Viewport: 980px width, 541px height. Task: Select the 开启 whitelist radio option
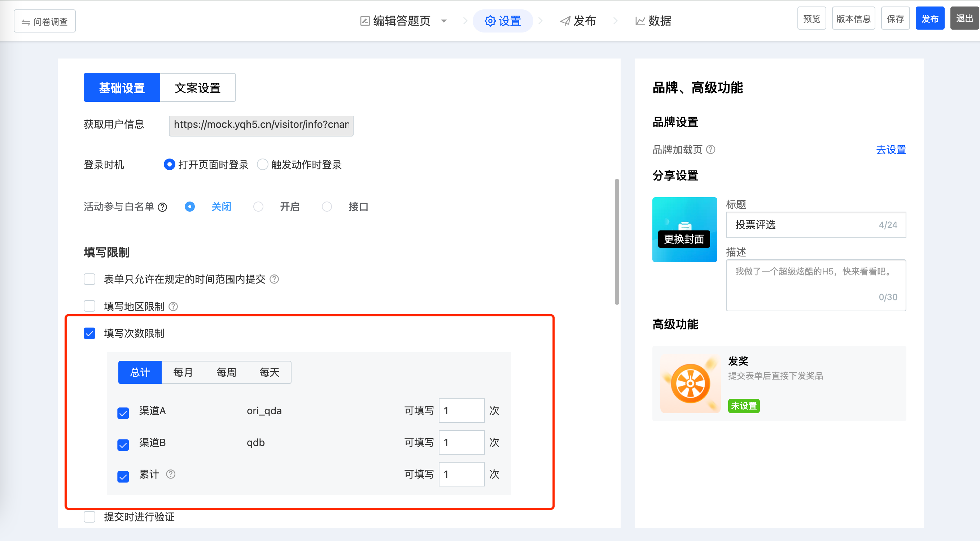pos(258,207)
